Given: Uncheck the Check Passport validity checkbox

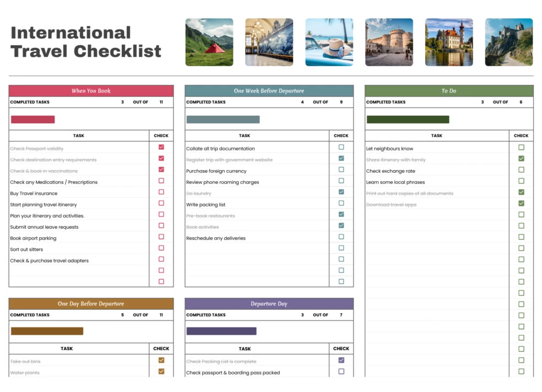Looking at the screenshot, I should pos(161,147).
